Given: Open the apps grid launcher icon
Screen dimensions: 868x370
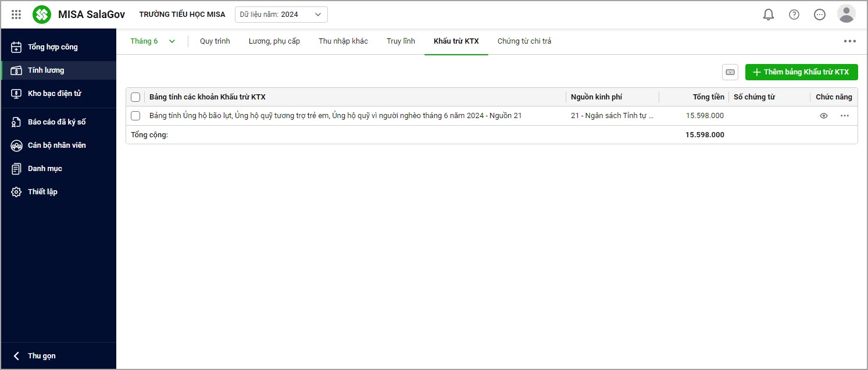Looking at the screenshot, I should point(16,15).
